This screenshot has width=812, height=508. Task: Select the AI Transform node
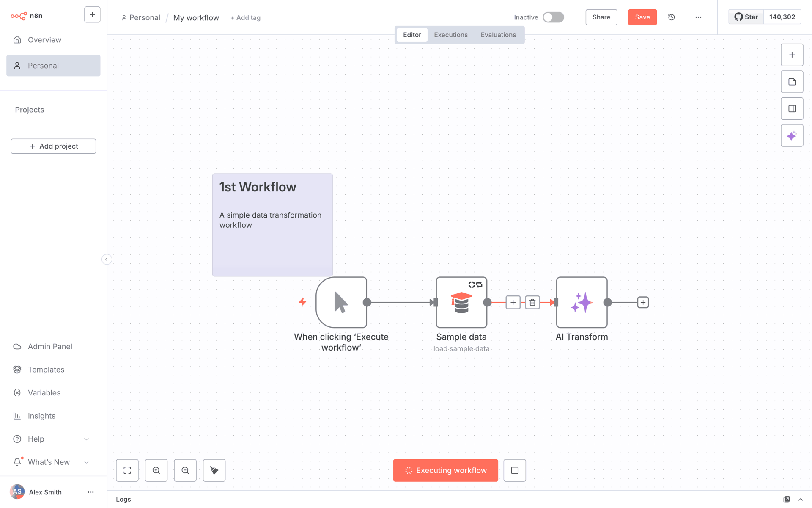pos(582,302)
